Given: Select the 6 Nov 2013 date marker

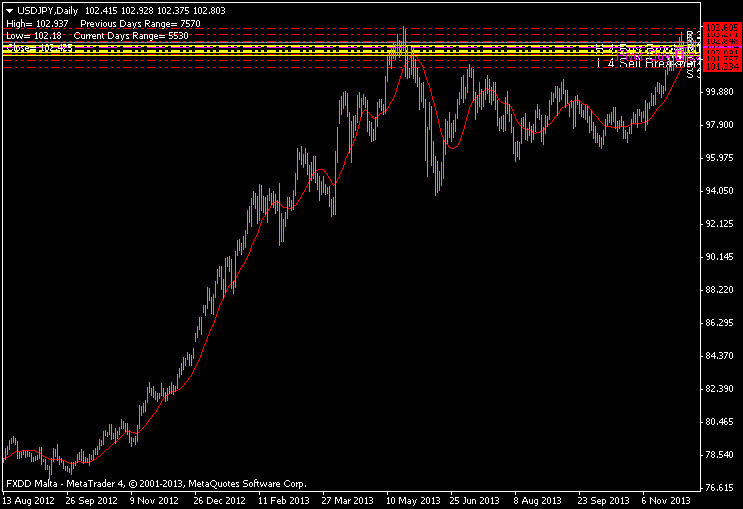Looking at the screenshot, I should point(663,500).
